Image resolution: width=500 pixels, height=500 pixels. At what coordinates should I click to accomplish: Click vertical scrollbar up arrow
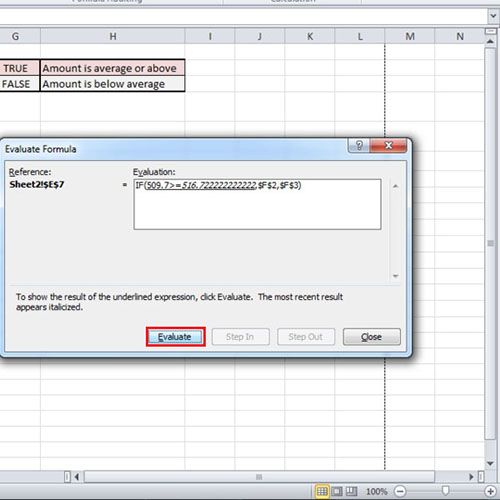490,42
